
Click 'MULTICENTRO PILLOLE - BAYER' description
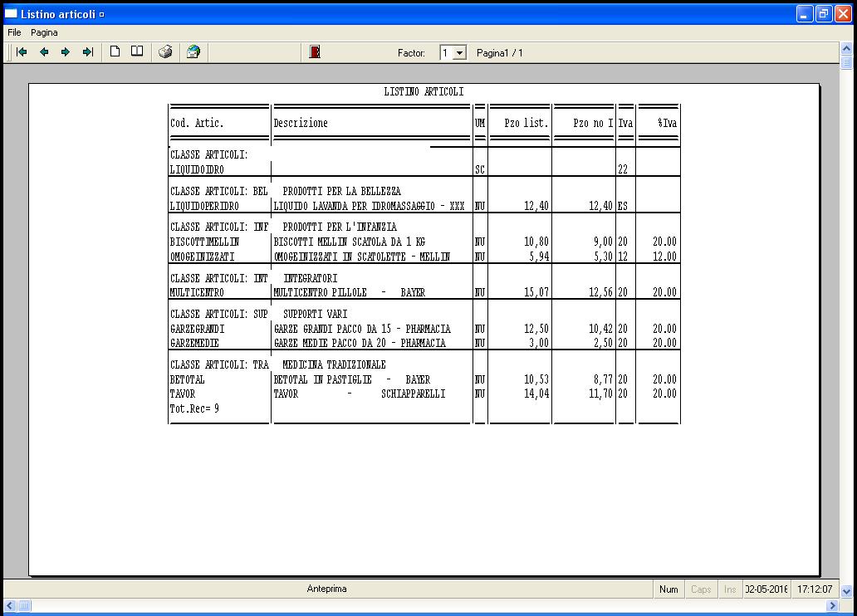point(350,292)
